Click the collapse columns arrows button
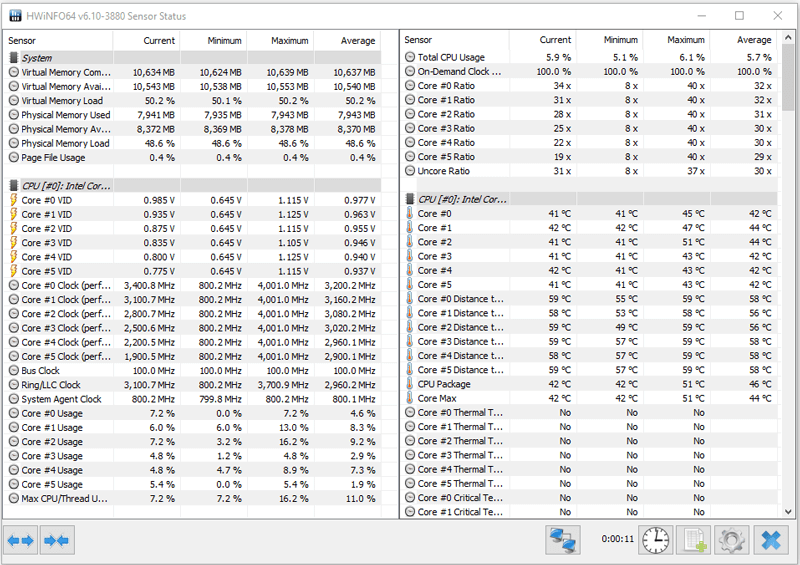The width and height of the screenshot is (800, 565). (55, 541)
